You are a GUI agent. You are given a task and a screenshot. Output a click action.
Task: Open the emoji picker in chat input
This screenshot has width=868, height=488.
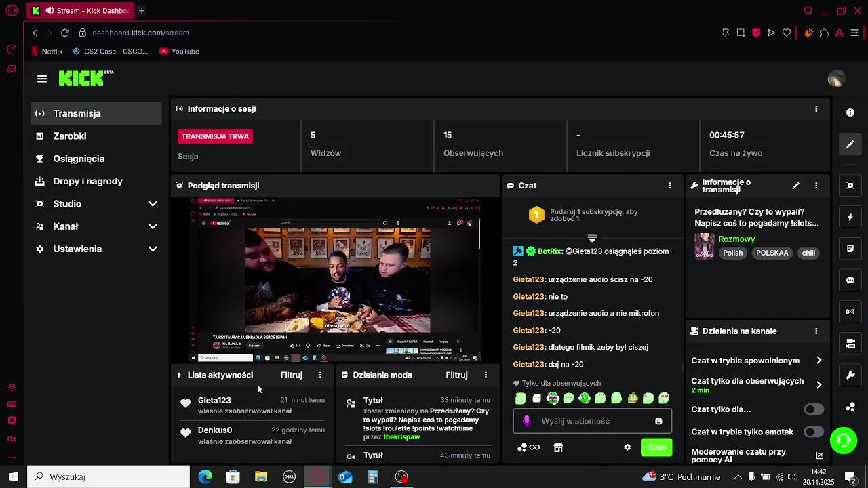pos(658,421)
